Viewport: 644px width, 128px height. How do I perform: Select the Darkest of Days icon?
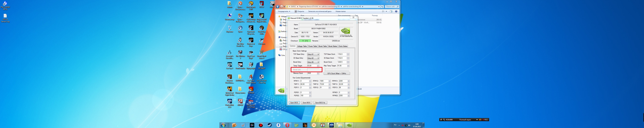(x=251, y=42)
